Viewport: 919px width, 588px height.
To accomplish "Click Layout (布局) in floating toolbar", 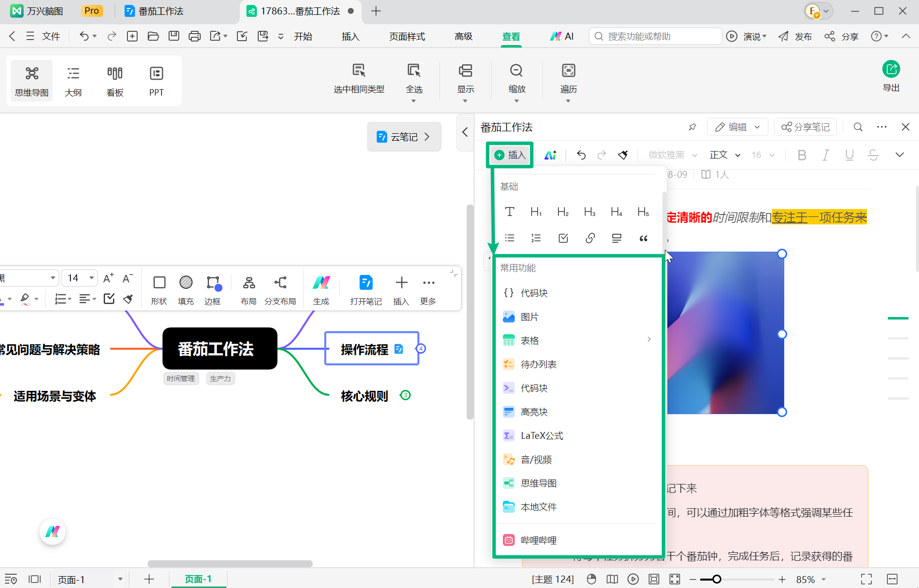I will tap(249, 290).
